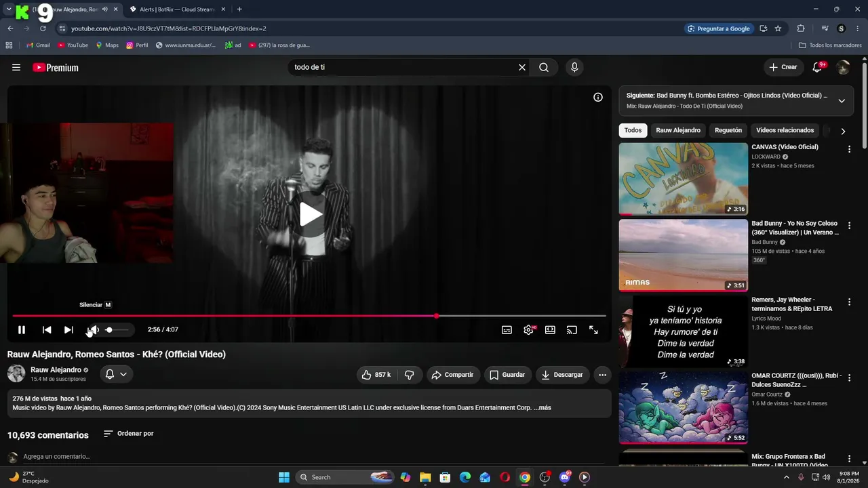Open the Bad Bunny Yo No Soy Celoso thumbnail
Image resolution: width=868 pixels, height=488 pixels.
point(684,256)
